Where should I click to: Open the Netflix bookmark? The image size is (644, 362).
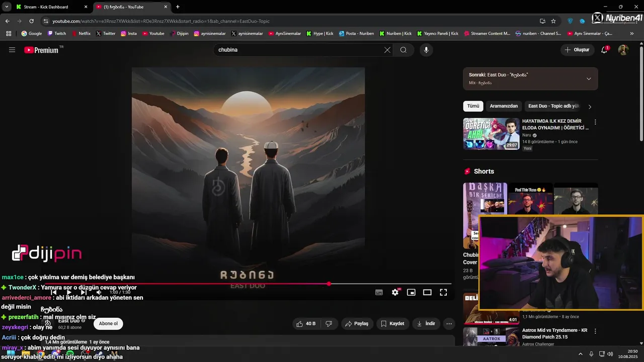(81, 34)
